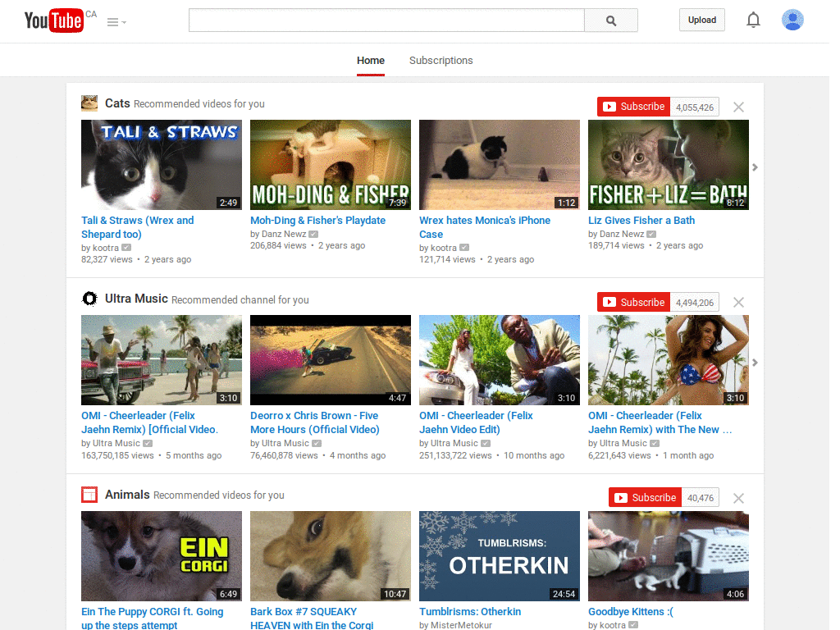Play the Tumblrisms Otherkin thumbnail

pyautogui.click(x=500, y=556)
